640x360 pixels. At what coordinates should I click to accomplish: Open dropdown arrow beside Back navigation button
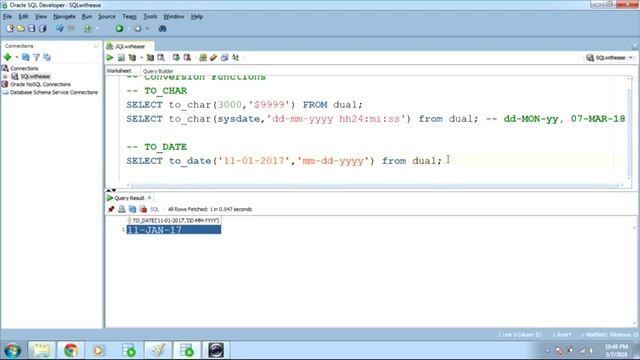coord(128,29)
